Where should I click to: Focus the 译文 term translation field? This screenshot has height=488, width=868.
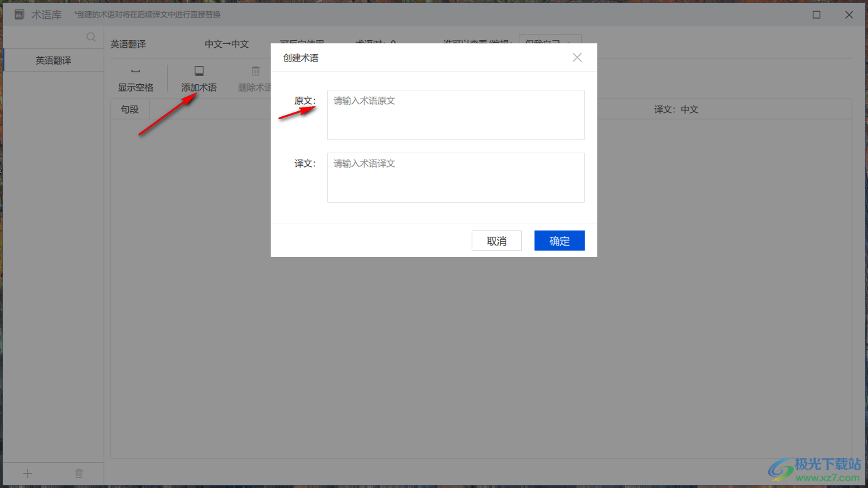(x=456, y=178)
